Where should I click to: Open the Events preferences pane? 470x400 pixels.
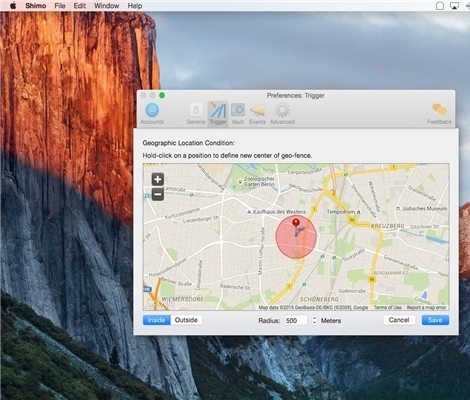(257, 114)
